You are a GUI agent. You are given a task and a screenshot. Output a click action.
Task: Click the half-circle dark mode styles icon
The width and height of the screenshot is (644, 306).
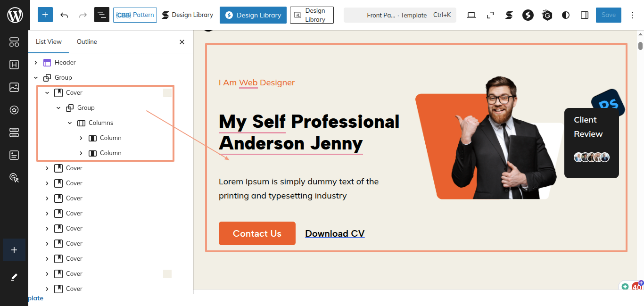(566, 15)
